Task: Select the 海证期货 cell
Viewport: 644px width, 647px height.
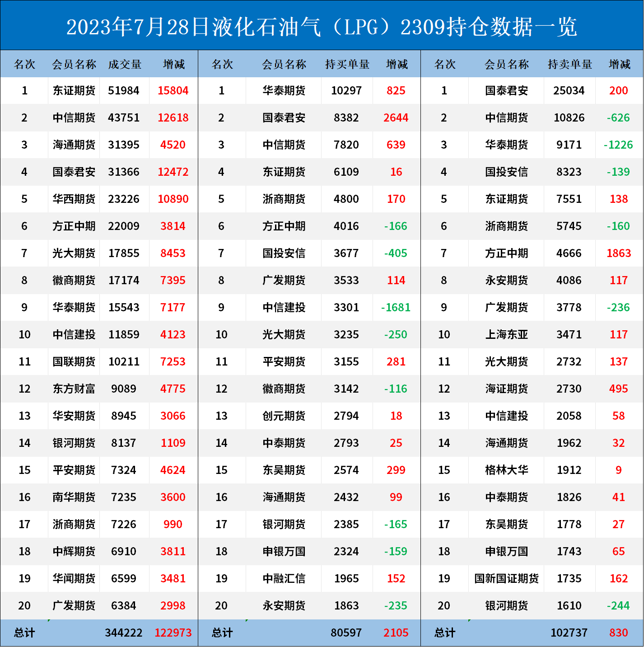Action: 507,389
